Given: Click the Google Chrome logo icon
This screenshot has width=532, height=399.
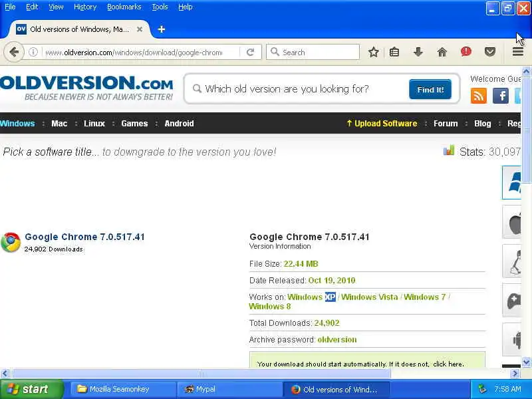Looking at the screenshot, I should [11, 242].
